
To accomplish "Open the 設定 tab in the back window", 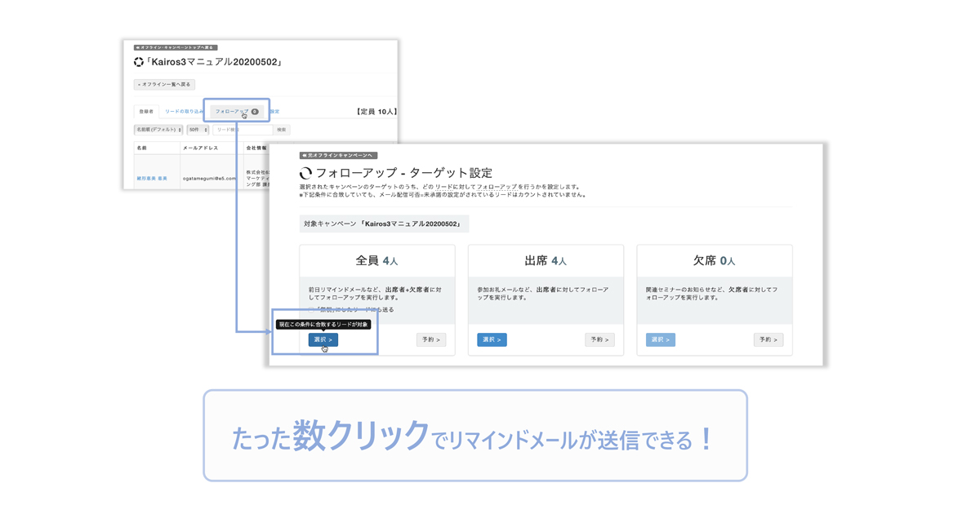I will [x=275, y=112].
